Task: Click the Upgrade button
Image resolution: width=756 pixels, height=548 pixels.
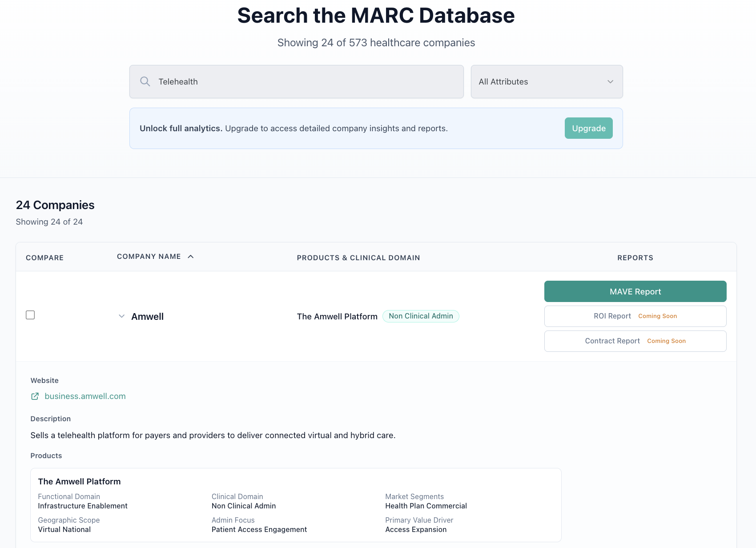Action: point(588,128)
